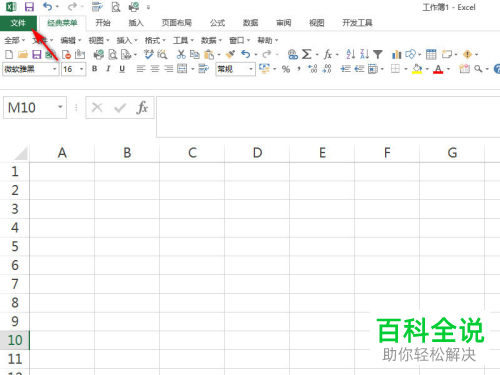Click Print Preview in the quick access toolbar
This screenshot has height=375, width=500.
[116, 7]
